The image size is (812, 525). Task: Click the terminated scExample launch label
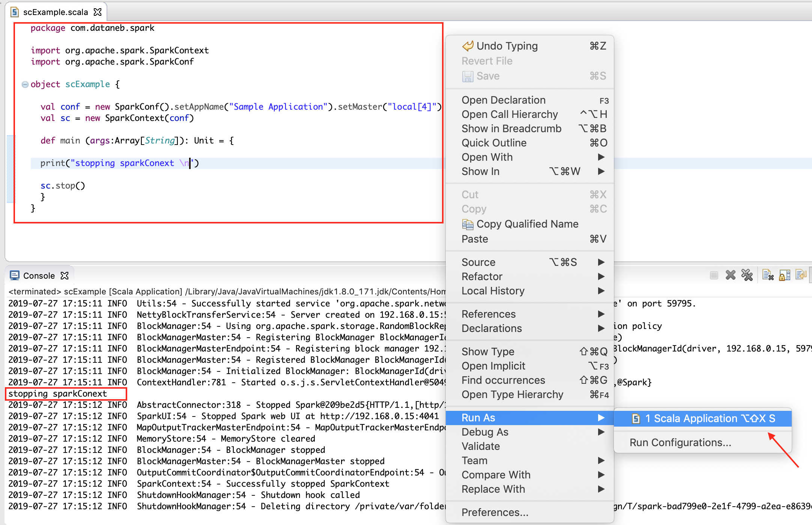point(227,291)
